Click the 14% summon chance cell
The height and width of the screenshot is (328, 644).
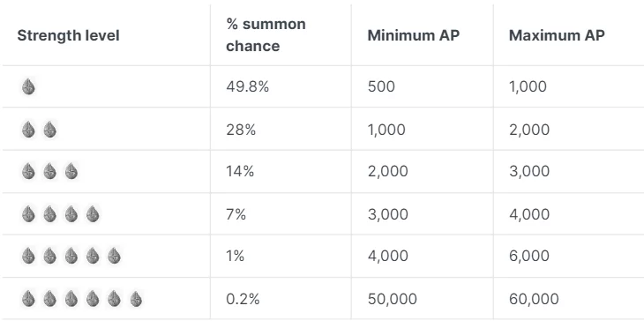coord(240,171)
